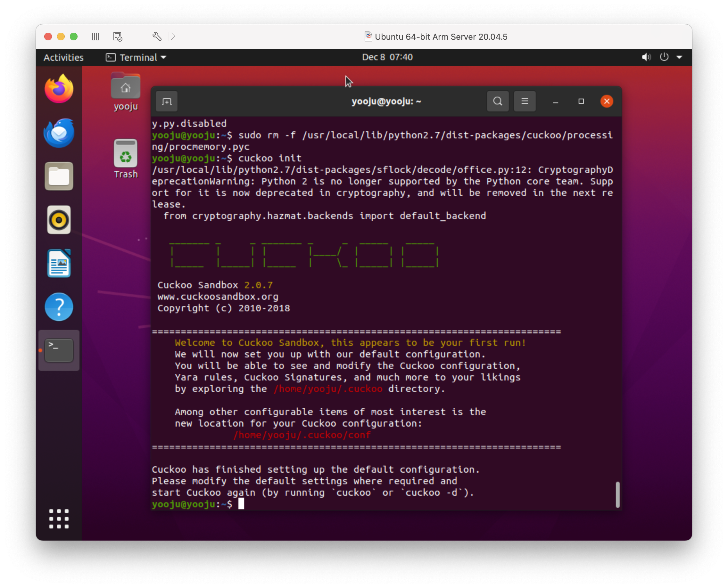Open LibreOffice Writer from the dock
Image resolution: width=728 pixels, height=588 pixels.
coord(59,264)
